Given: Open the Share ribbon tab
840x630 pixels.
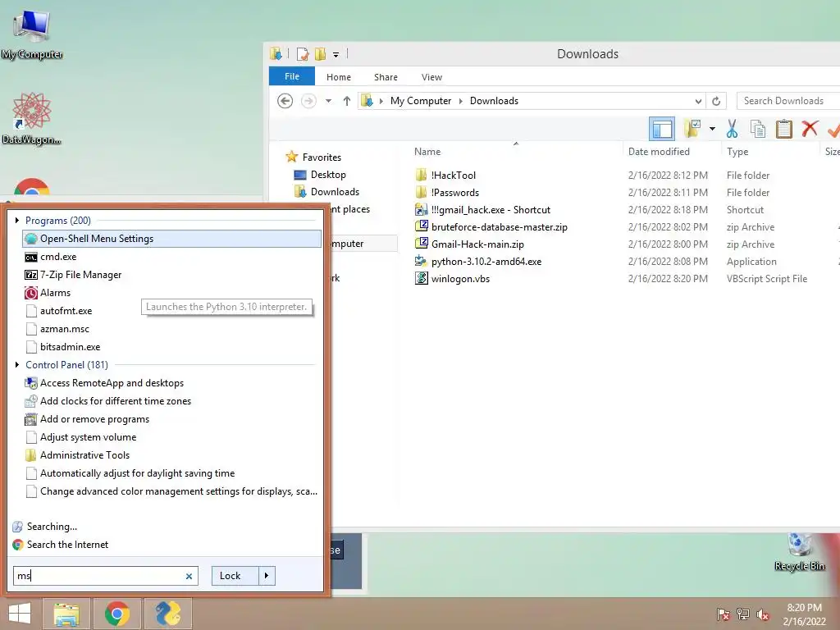Looking at the screenshot, I should click(x=386, y=77).
